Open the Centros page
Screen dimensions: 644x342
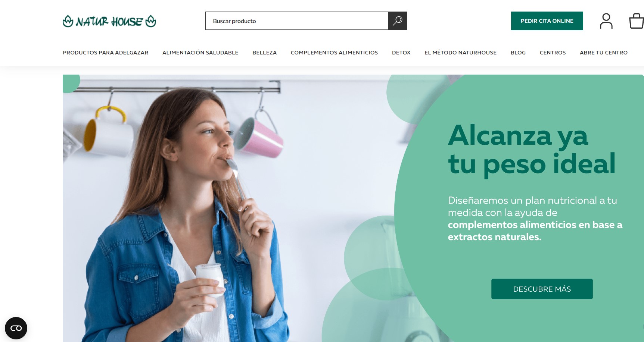click(x=553, y=53)
